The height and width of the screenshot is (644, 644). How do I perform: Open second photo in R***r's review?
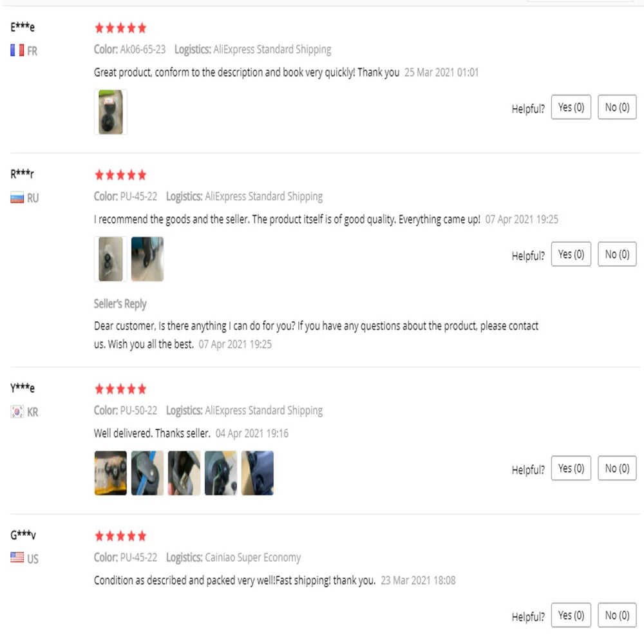click(147, 259)
